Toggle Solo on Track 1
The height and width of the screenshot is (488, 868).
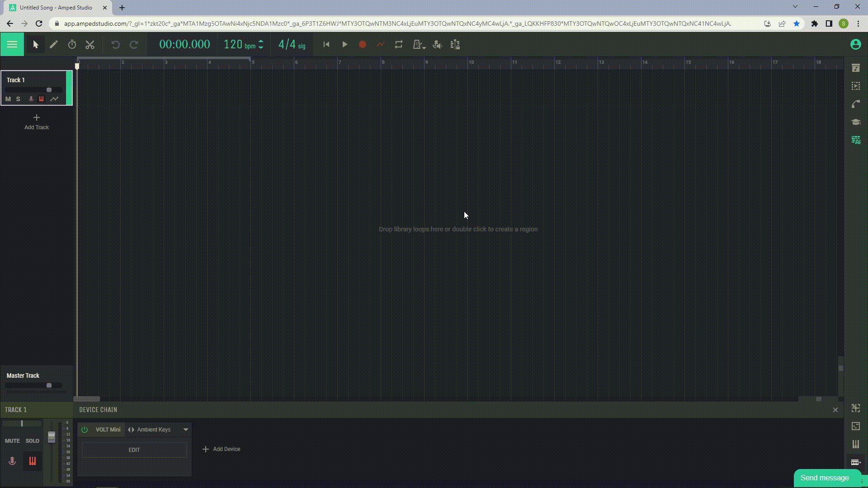point(19,99)
